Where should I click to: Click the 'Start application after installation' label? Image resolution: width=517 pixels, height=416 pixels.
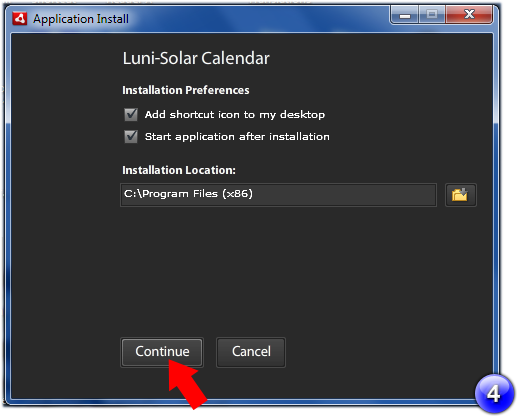(237, 137)
